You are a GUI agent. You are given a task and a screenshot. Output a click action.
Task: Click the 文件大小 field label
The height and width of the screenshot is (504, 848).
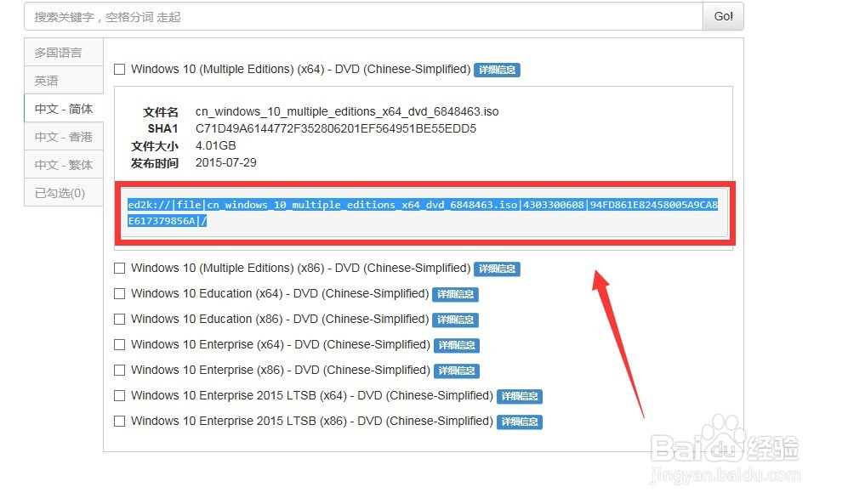pyautogui.click(x=155, y=146)
